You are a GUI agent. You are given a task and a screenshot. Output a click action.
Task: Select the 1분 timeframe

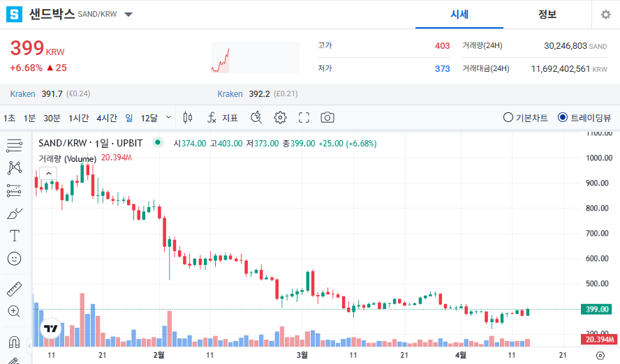29,118
